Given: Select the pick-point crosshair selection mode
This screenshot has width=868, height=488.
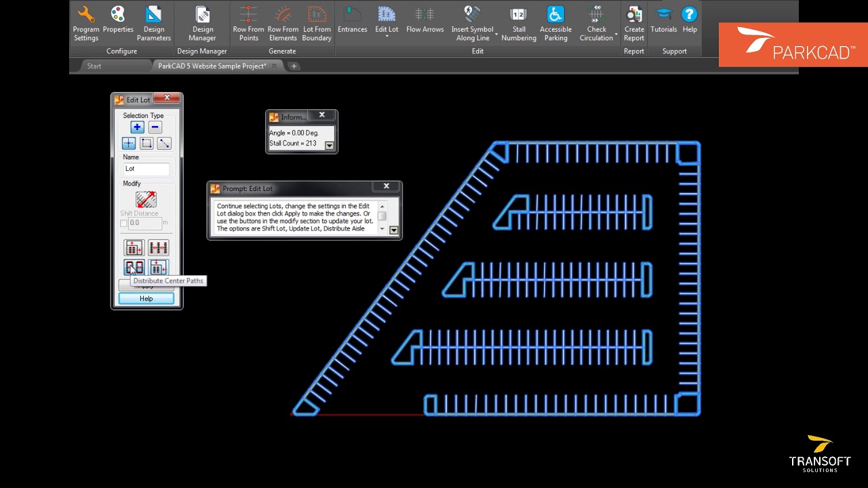Looking at the screenshot, I should point(129,143).
